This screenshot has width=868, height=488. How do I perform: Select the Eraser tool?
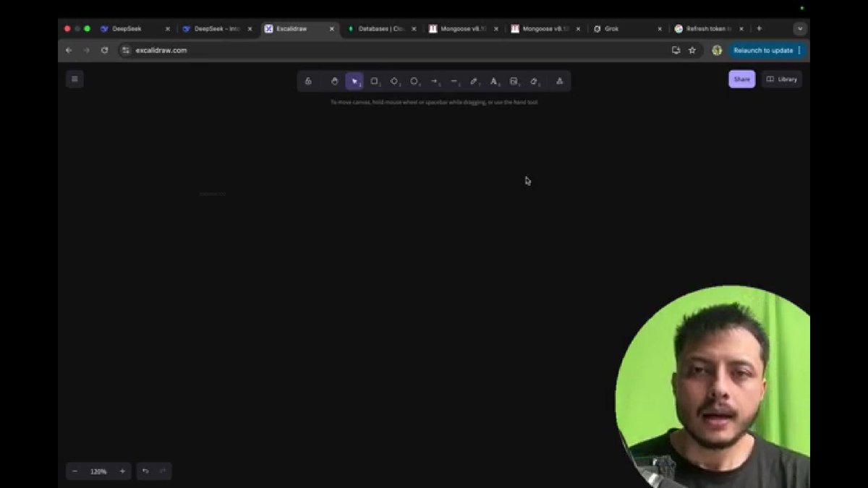535,81
